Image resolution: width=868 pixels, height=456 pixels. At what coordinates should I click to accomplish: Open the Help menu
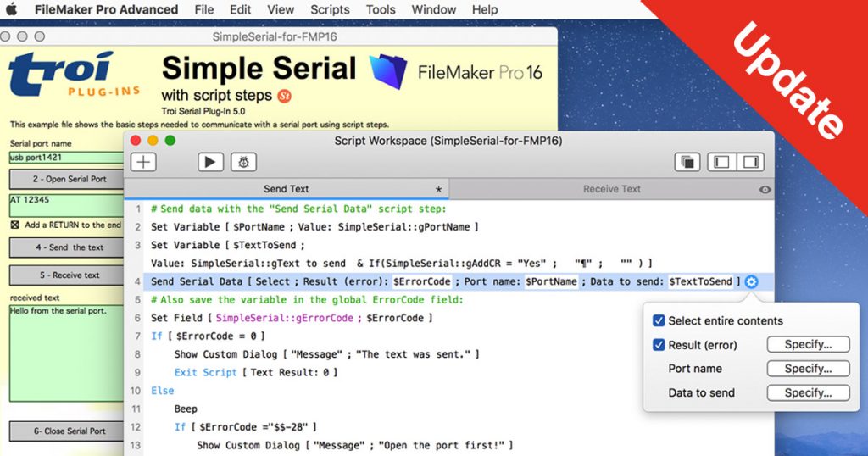click(x=485, y=9)
